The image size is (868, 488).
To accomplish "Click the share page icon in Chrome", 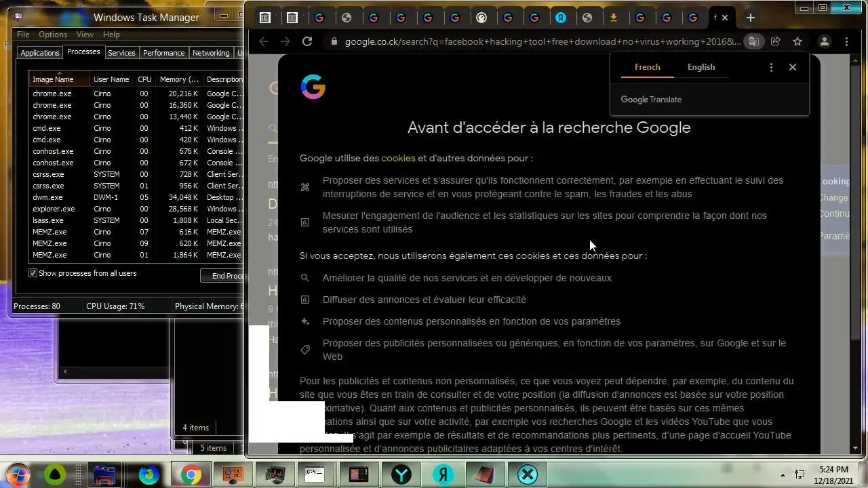I will point(775,41).
